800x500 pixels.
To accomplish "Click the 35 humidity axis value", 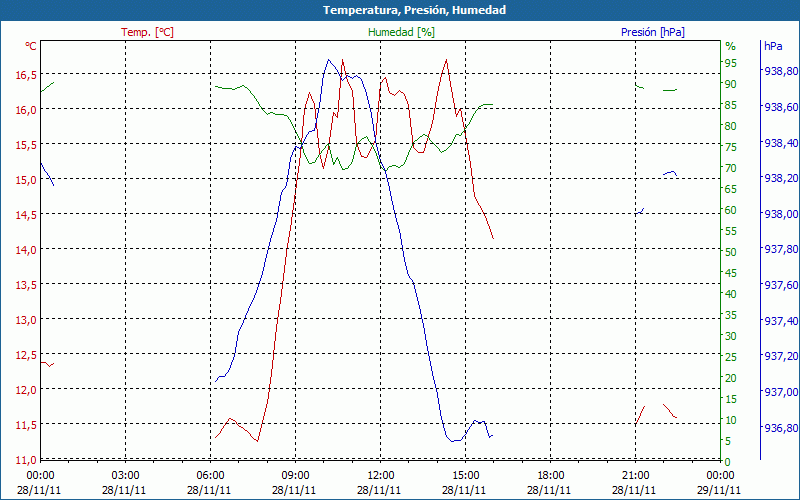I will 731,315.
